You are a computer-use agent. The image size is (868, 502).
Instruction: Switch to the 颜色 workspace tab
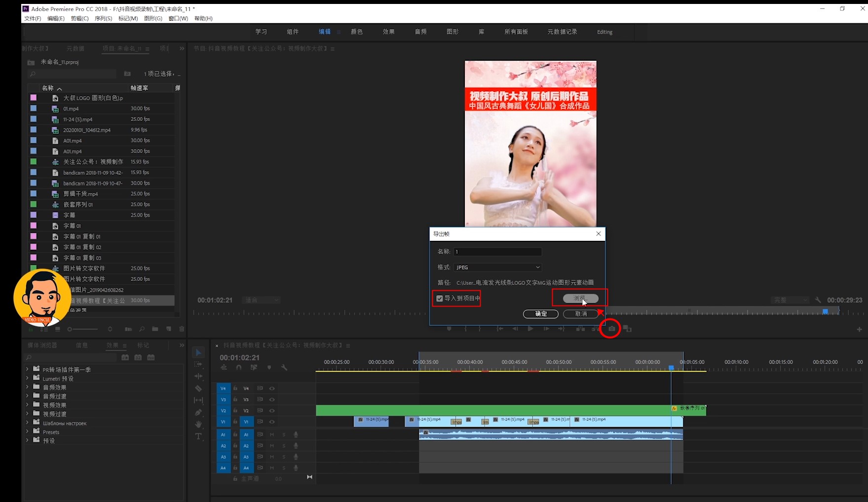[x=357, y=32]
